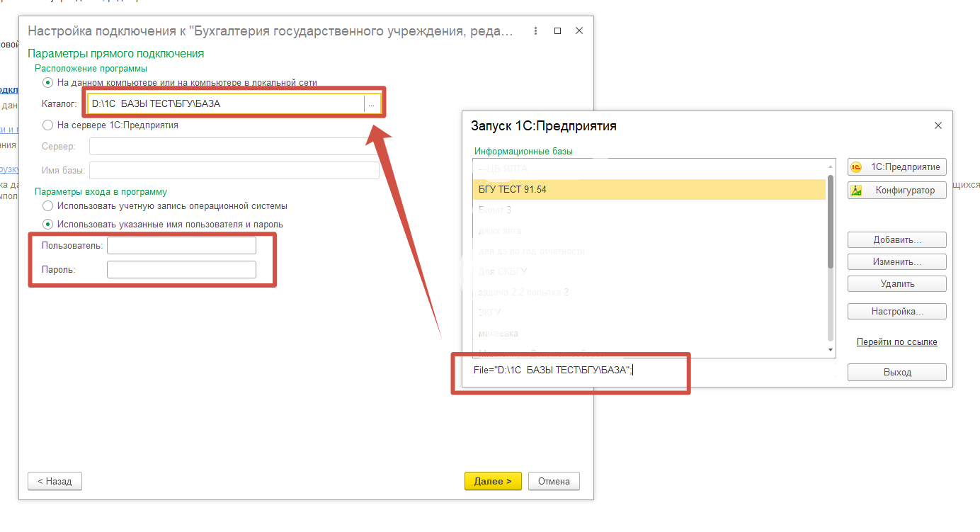Focus the Пользователь input field

pos(181,245)
